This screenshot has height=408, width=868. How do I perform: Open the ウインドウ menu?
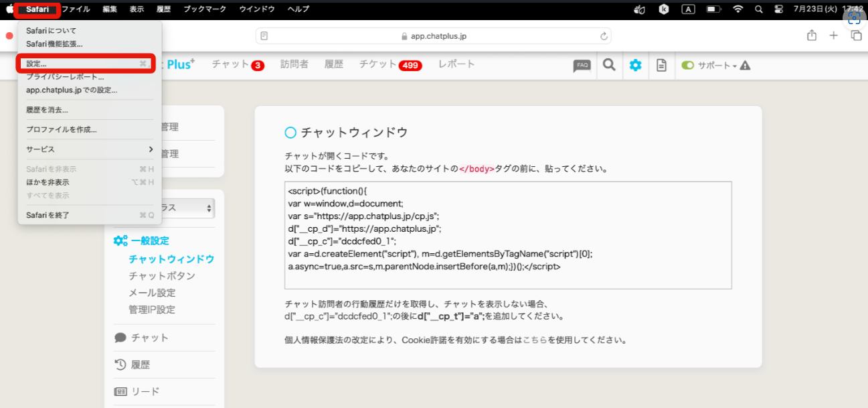pos(257,9)
